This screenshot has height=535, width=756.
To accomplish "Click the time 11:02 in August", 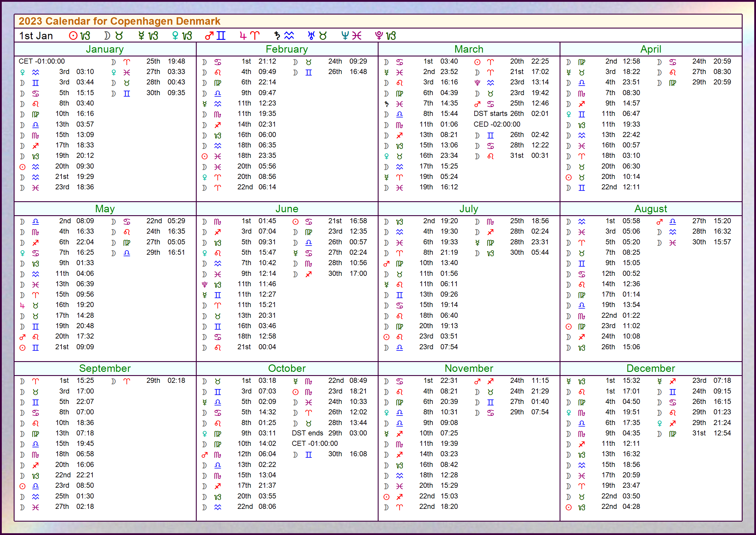I will click(x=631, y=326).
